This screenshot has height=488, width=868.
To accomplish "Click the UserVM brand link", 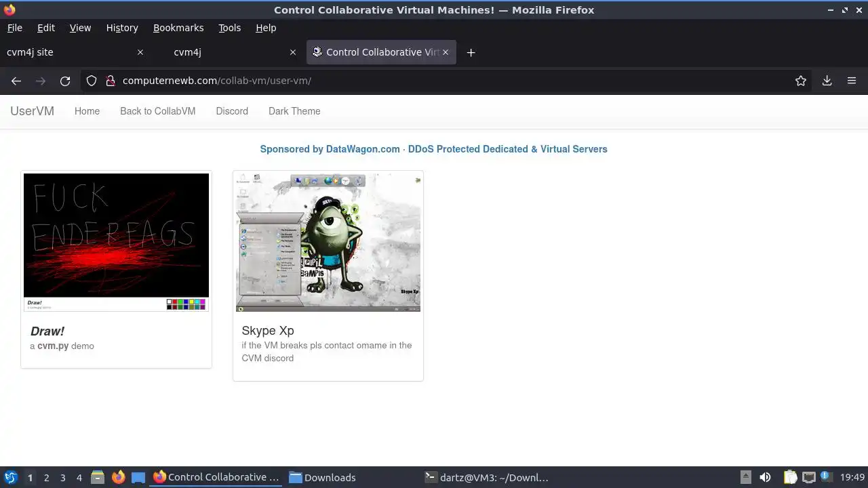I will pyautogui.click(x=32, y=111).
